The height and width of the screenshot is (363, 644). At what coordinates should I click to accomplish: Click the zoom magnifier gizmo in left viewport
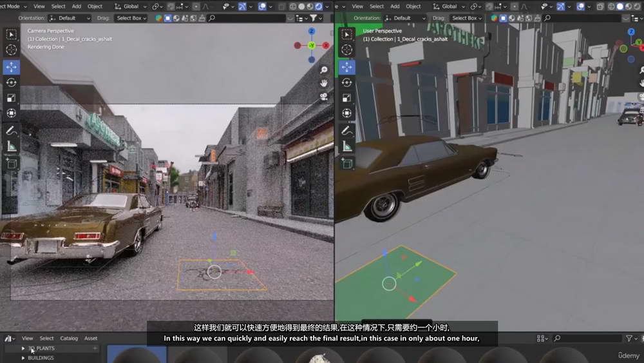click(x=324, y=70)
